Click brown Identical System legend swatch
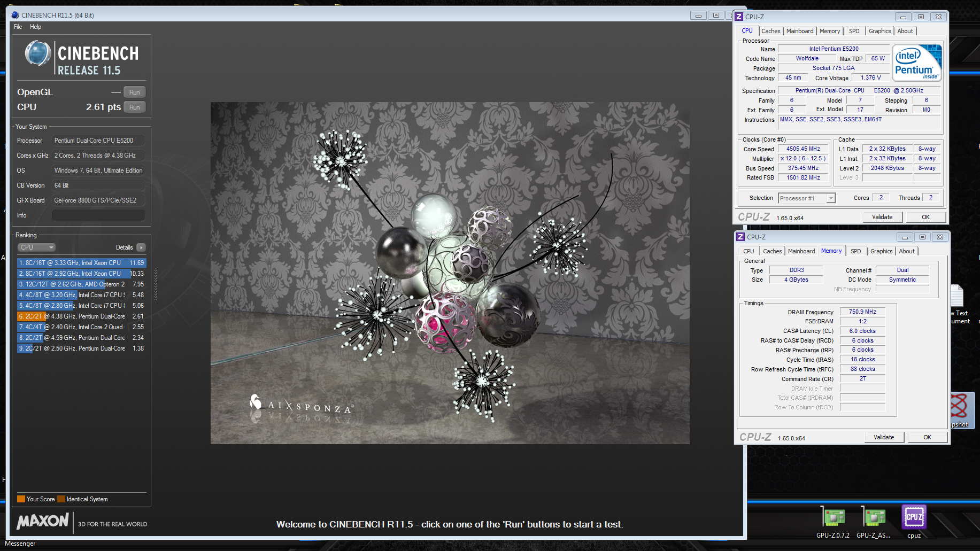 (x=61, y=499)
